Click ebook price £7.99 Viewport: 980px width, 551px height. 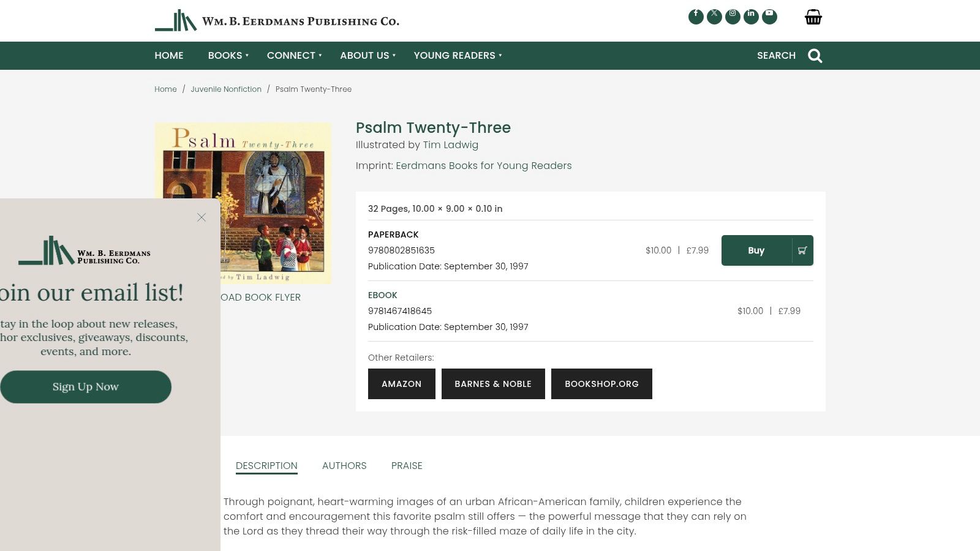pyautogui.click(x=790, y=311)
